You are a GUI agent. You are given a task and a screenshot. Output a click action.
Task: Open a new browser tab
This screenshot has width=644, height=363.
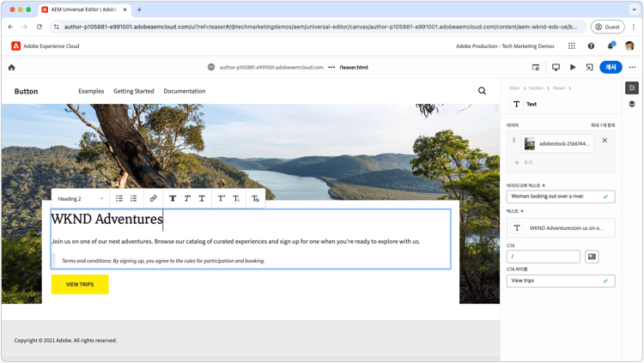(x=139, y=9)
